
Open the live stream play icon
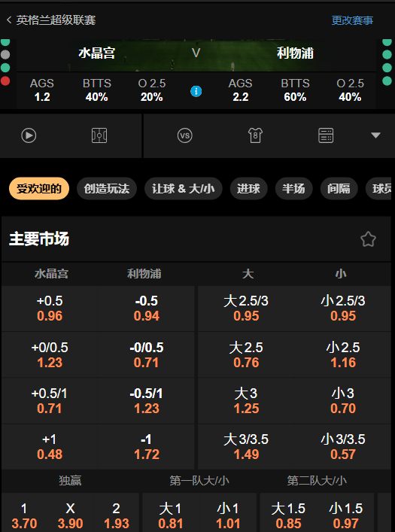click(29, 135)
